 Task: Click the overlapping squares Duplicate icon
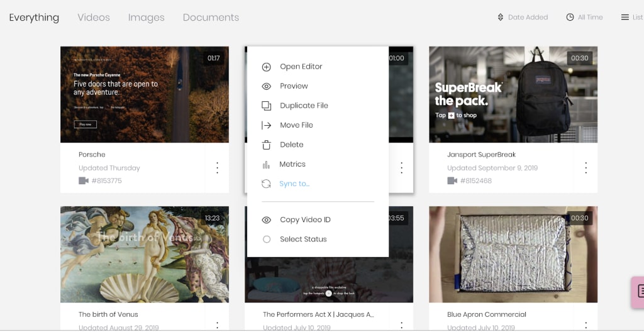tap(266, 106)
